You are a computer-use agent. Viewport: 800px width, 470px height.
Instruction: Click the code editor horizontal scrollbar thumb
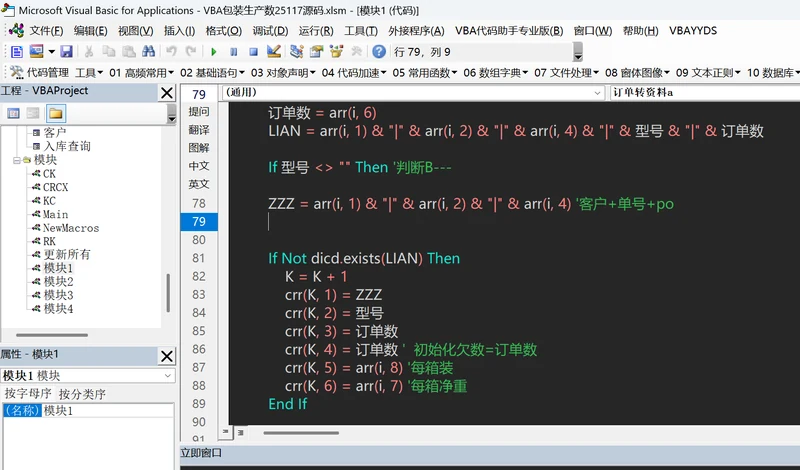click(x=301, y=433)
